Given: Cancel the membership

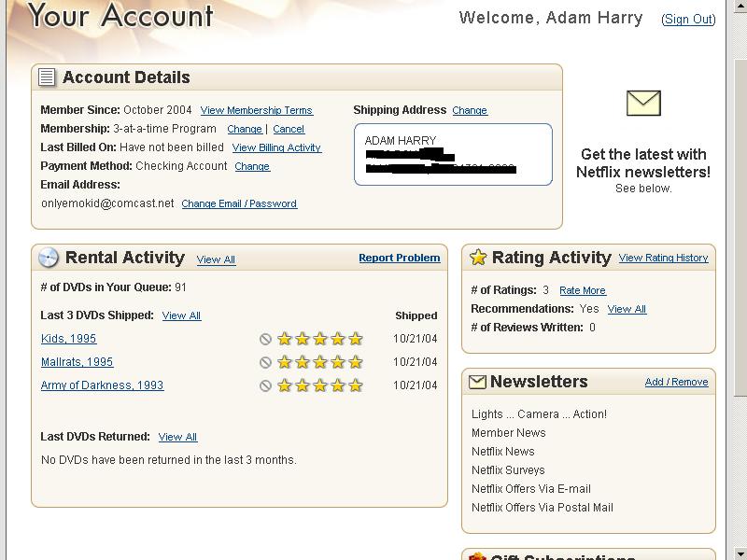Looking at the screenshot, I should tap(289, 129).
